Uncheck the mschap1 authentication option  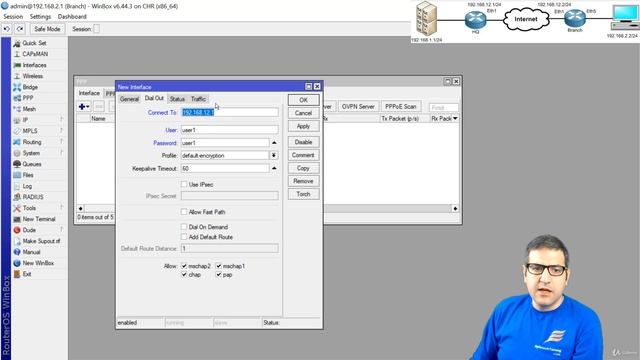219,266
